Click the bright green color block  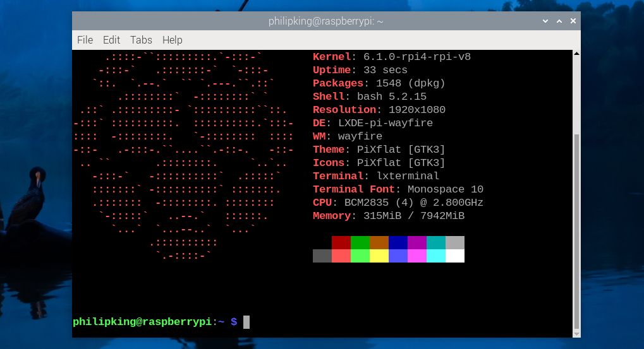tap(360, 256)
